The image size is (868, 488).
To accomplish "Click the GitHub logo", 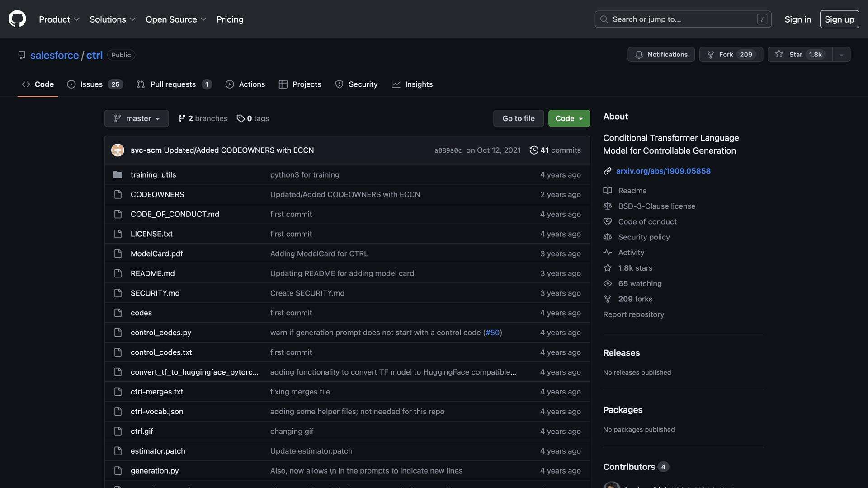I will click(17, 19).
